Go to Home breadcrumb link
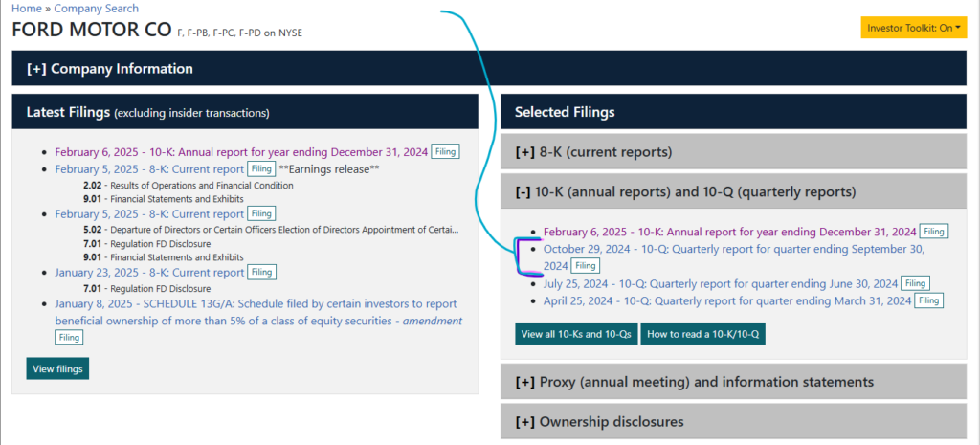Image resolution: width=980 pixels, height=445 pixels. pyautogui.click(x=26, y=8)
